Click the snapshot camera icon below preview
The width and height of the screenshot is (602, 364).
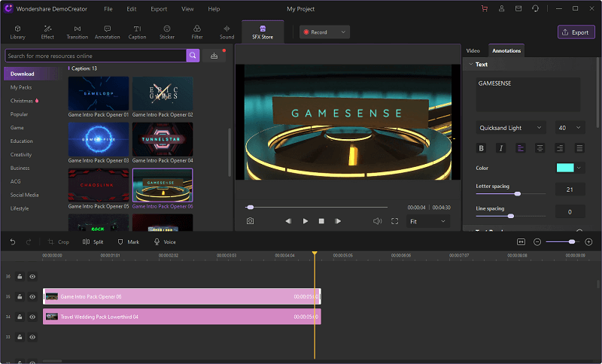(250, 221)
